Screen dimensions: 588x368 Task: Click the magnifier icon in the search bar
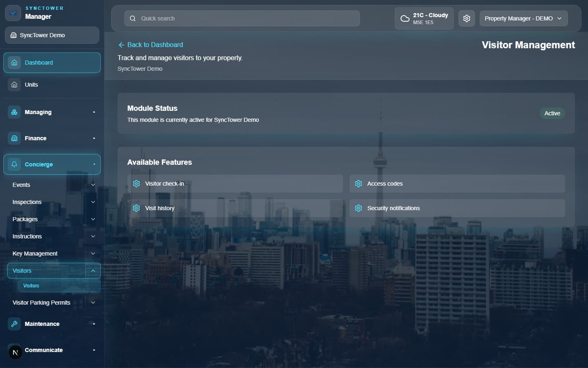tap(133, 18)
